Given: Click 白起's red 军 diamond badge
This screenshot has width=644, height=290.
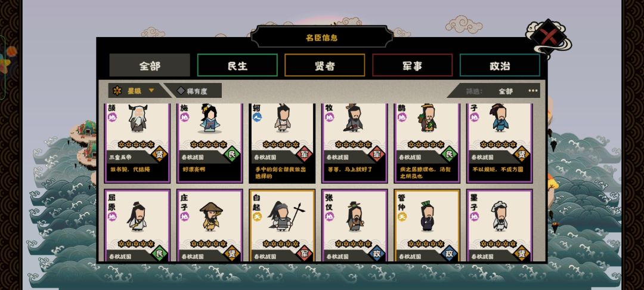Looking at the screenshot, I should click(x=304, y=254).
